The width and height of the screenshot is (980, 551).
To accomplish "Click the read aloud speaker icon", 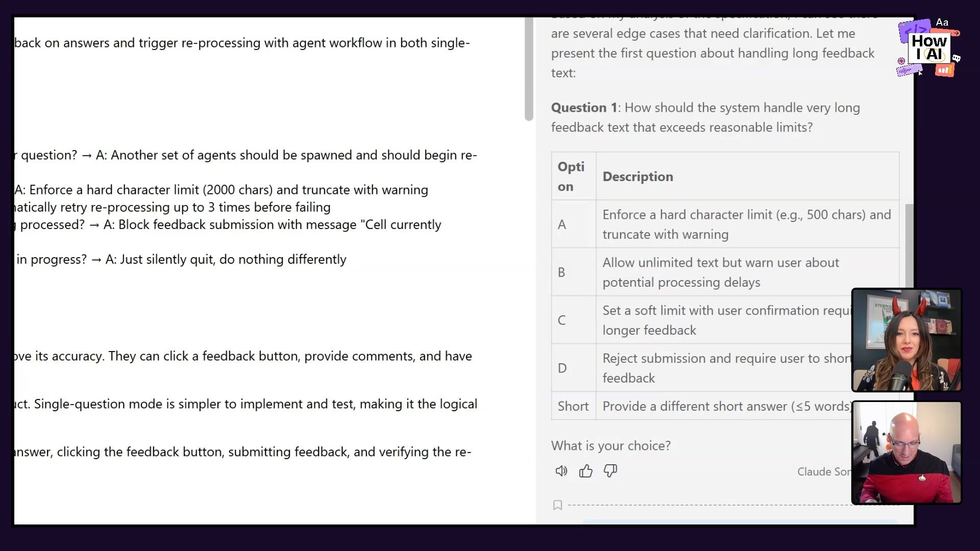I will (561, 471).
